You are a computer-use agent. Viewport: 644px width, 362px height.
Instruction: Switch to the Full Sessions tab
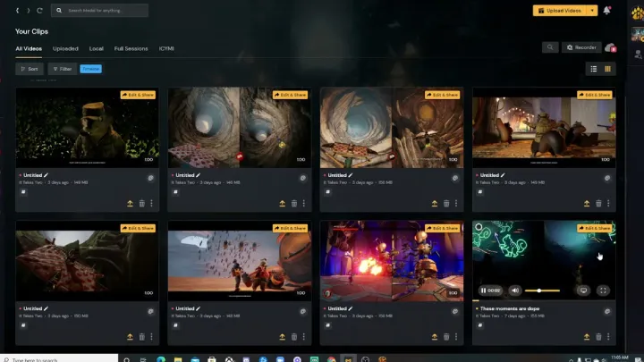tap(131, 48)
